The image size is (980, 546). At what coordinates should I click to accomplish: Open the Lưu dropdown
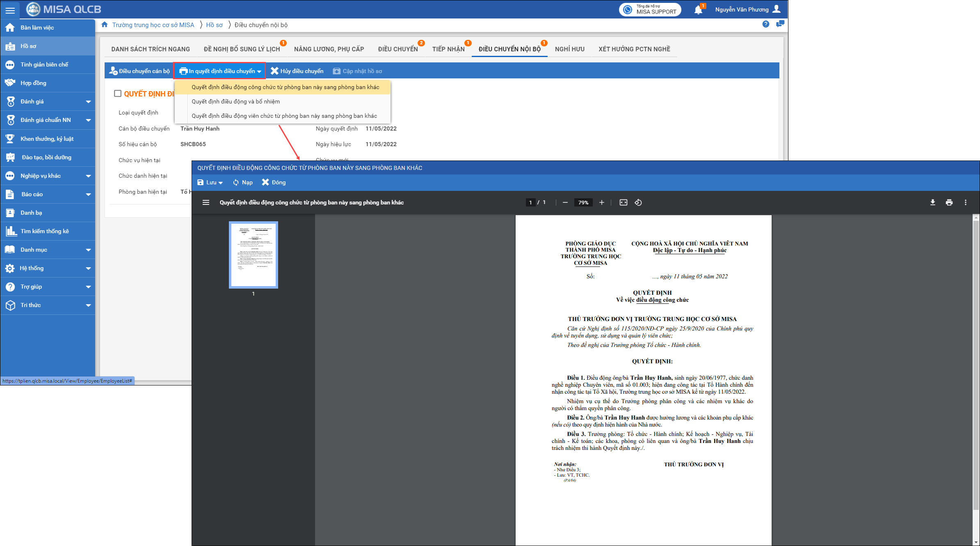pyautogui.click(x=210, y=182)
